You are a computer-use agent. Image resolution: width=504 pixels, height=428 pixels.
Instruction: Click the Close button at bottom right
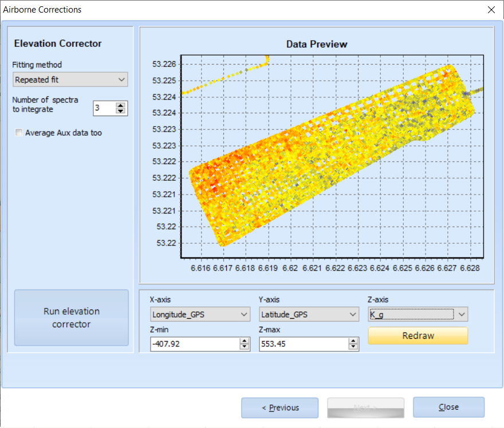click(448, 407)
